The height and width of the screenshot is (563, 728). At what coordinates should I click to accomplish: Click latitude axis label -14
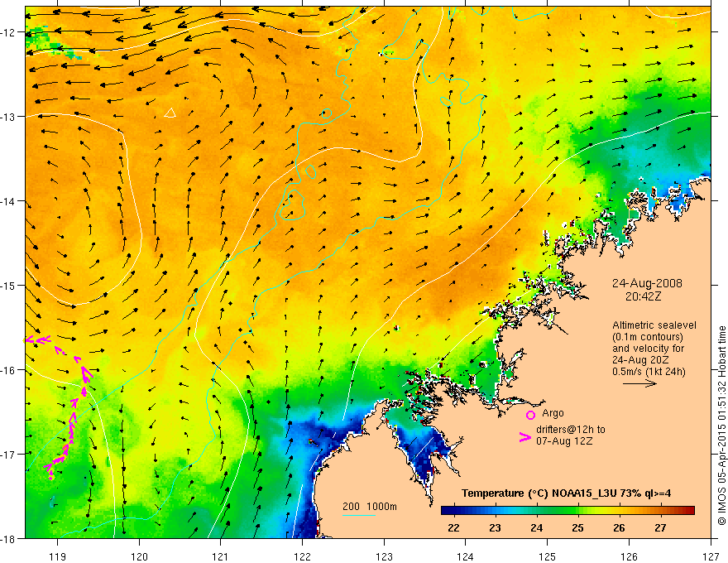point(8,201)
